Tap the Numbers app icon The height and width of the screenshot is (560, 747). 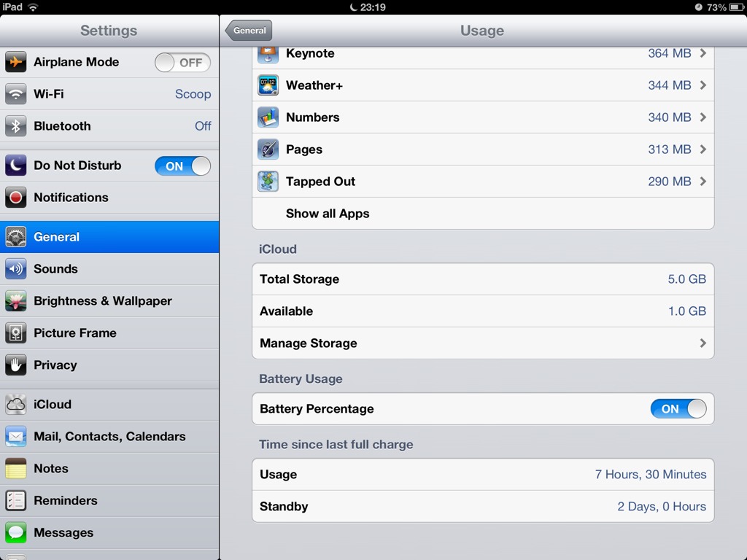click(268, 117)
